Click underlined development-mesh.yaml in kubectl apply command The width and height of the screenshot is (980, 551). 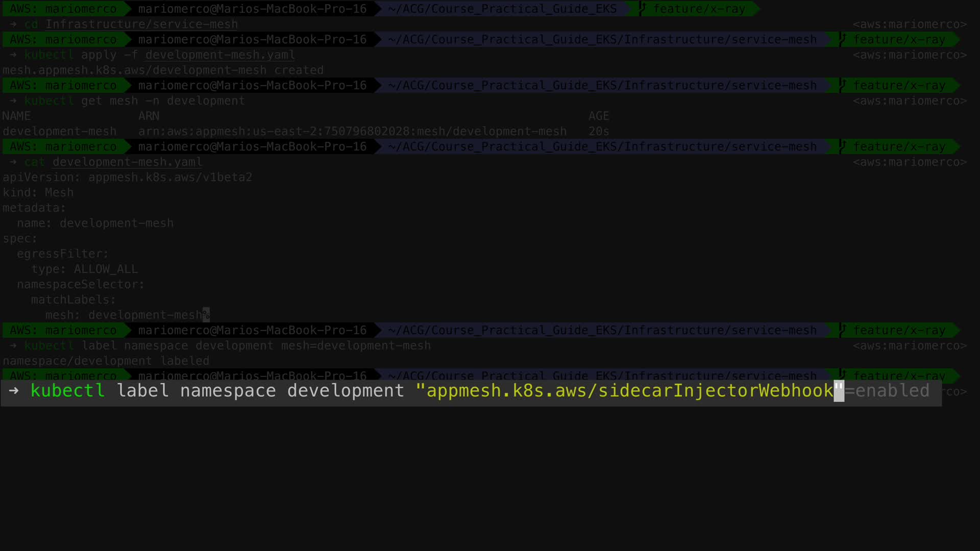pos(219,55)
